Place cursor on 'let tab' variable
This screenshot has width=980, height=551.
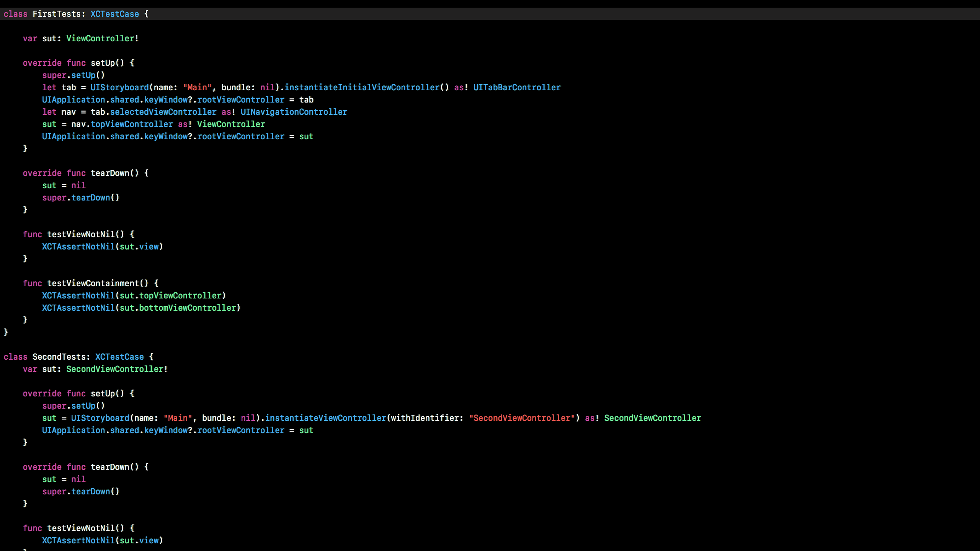click(69, 88)
